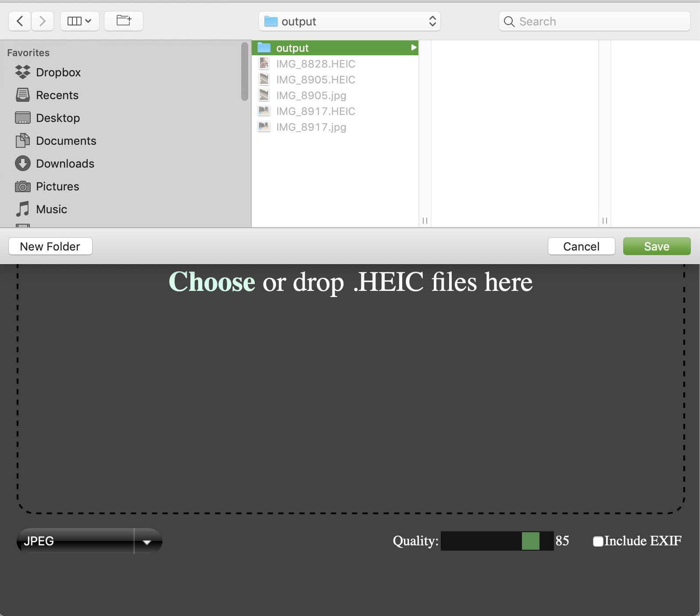Image resolution: width=700 pixels, height=616 pixels.
Task: Click the magnifying glass search icon
Action: tap(509, 21)
